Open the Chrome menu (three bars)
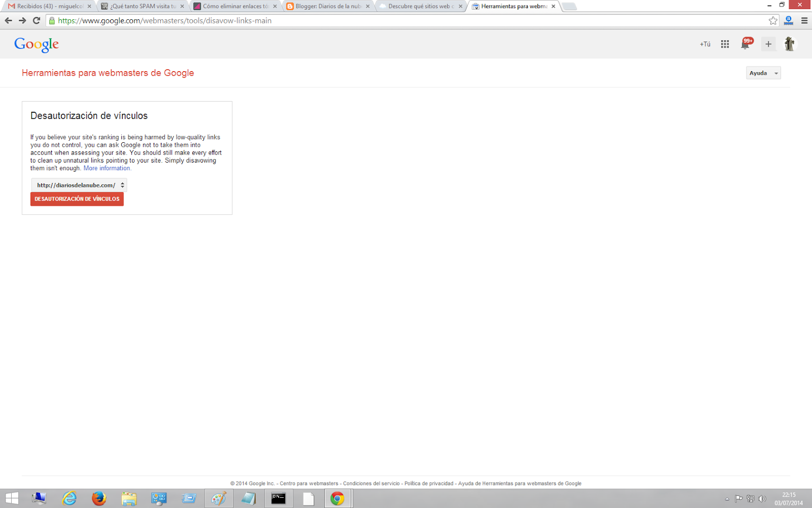Image resolution: width=812 pixels, height=508 pixels. click(804, 21)
